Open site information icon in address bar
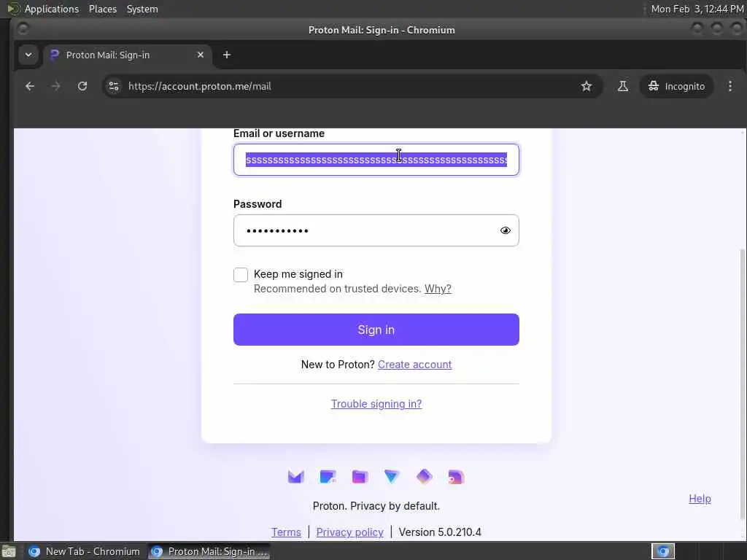Screen dimensions: 747x560 coord(113,86)
